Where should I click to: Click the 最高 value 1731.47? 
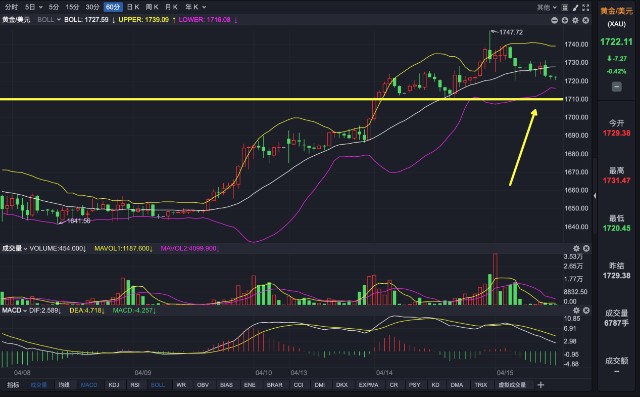(616, 180)
